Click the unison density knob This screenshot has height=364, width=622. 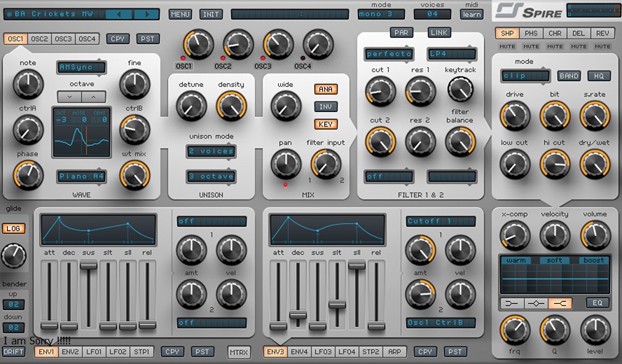tap(231, 106)
